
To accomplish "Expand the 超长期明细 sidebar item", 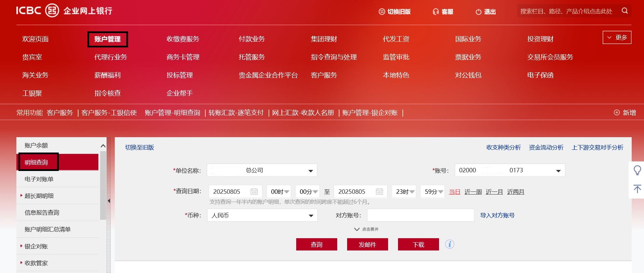I will [x=39, y=196].
